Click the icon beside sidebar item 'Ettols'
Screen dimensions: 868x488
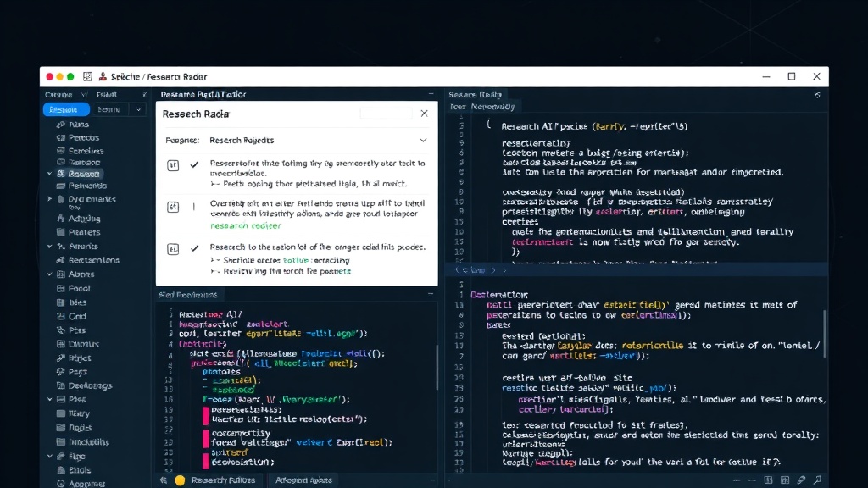pos(61,470)
